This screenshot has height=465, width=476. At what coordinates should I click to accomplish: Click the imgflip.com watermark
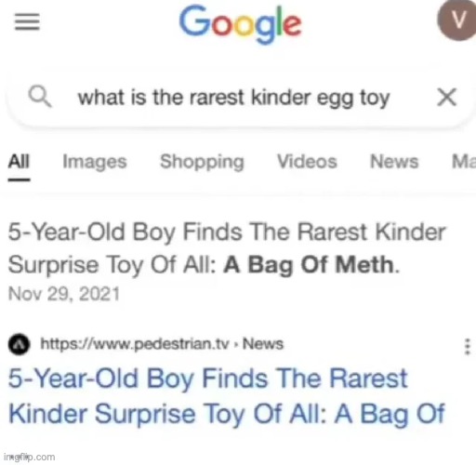(x=30, y=457)
